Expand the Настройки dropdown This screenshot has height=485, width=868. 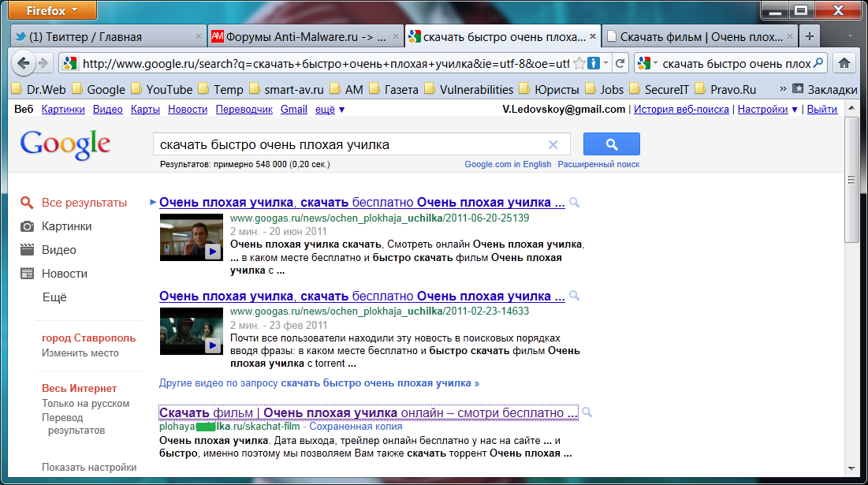(x=767, y=109)
